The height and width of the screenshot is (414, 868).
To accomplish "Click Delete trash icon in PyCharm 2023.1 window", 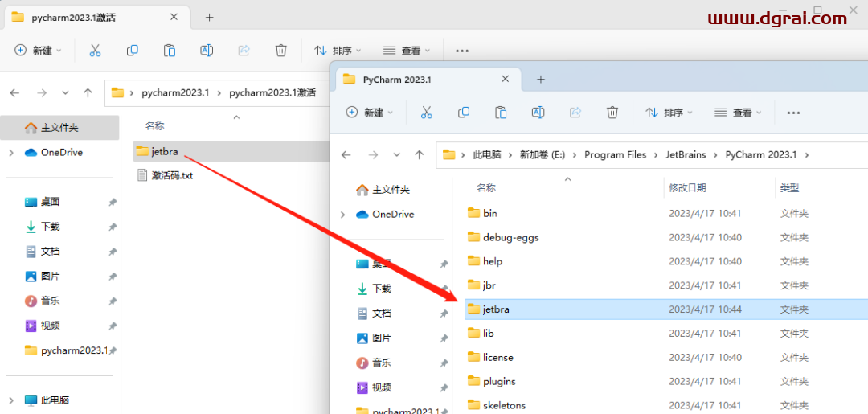I will pyautogui.click(x=612, y=113).
